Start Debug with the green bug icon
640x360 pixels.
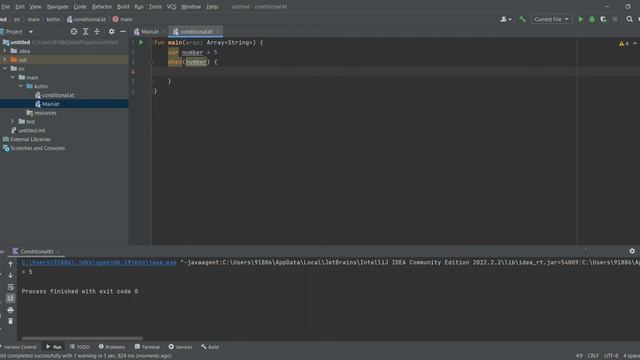(x=592, y=19)
